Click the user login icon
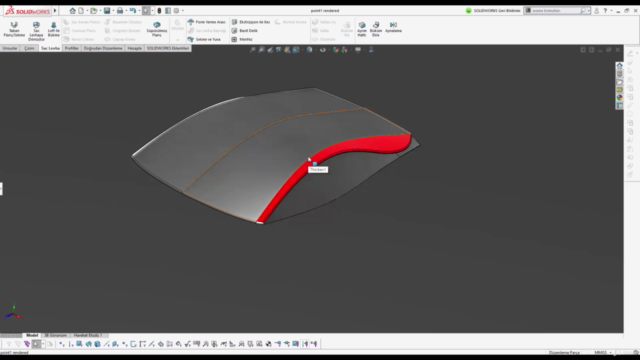This screenshot has height=360, width=640. 596,11
